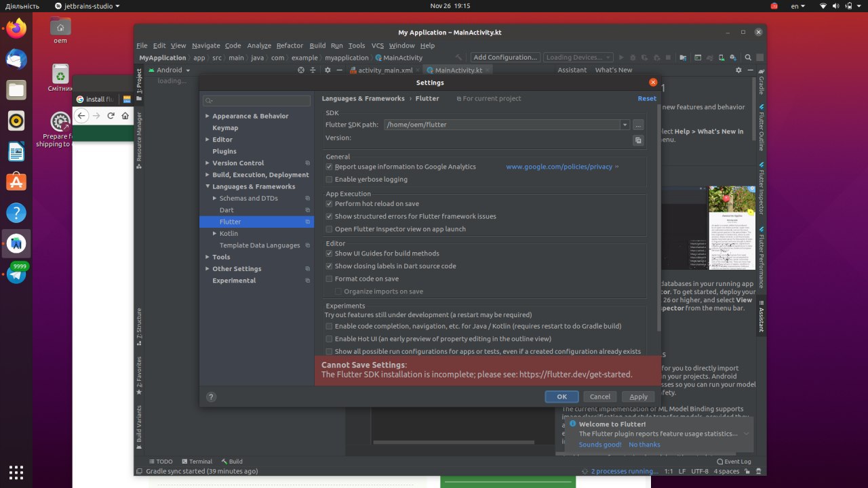Click Sounds good! in Flutter notification
The width and height of the screenshot is (868, 488).
pyautogui.click(x=600, y=445)
